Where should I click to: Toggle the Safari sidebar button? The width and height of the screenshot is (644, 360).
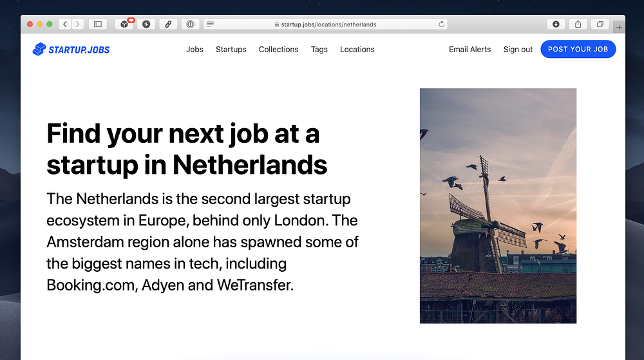98,24
